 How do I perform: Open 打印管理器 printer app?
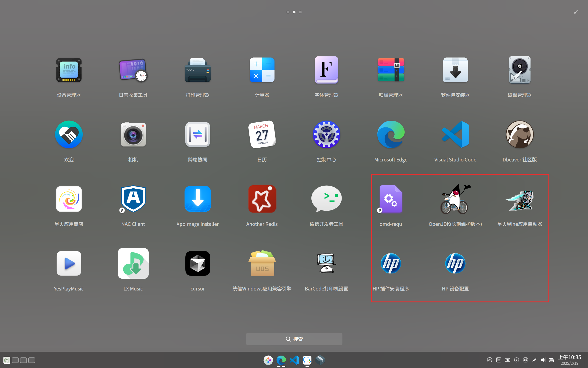(198, 70)
